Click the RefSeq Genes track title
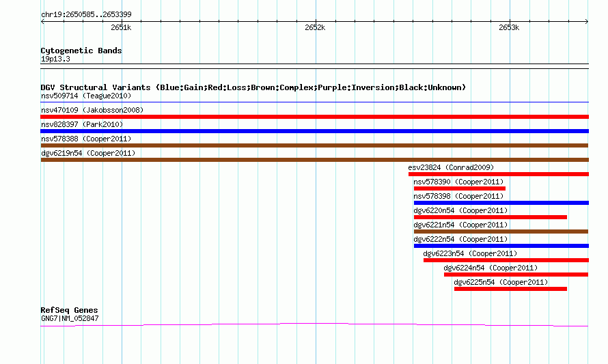Image resolution: width=608 pixels, height=364 pixels. point(69,310)
